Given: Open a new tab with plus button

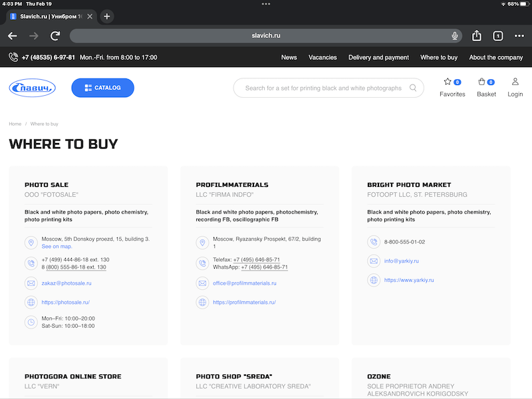Looking at the screenshot, I should pos(107,16).
